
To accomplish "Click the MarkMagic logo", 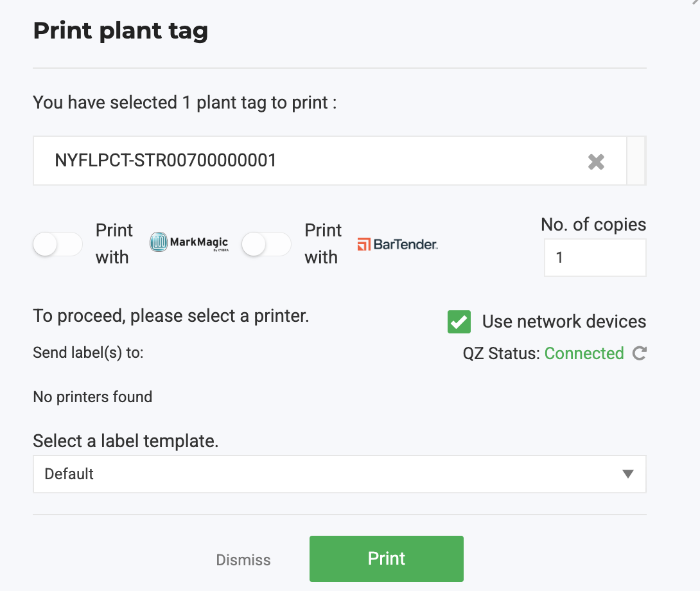I will (189, 243).
